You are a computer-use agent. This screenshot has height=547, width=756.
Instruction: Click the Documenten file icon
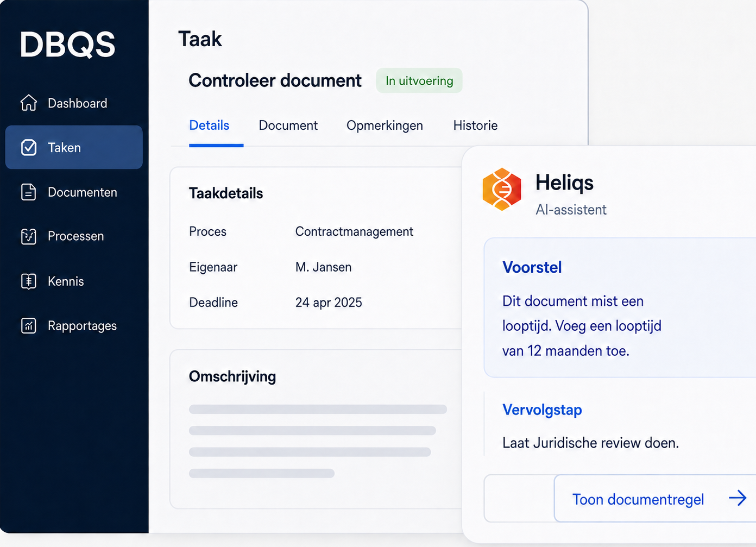coord(29,192)
